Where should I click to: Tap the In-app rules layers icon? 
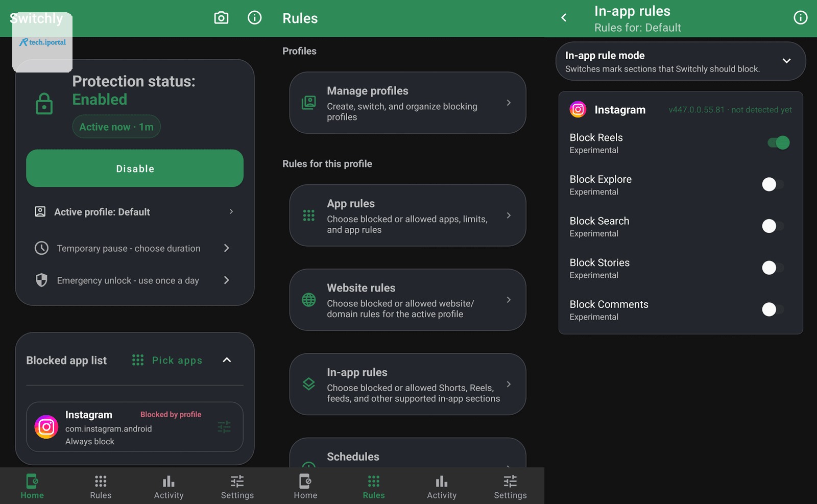pyautogui.click(x=309, y=384)
